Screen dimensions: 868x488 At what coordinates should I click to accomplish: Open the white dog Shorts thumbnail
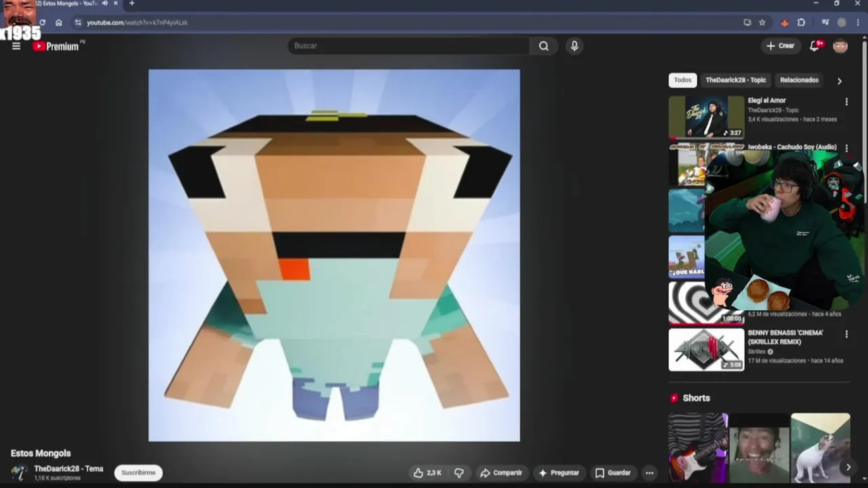820,447
